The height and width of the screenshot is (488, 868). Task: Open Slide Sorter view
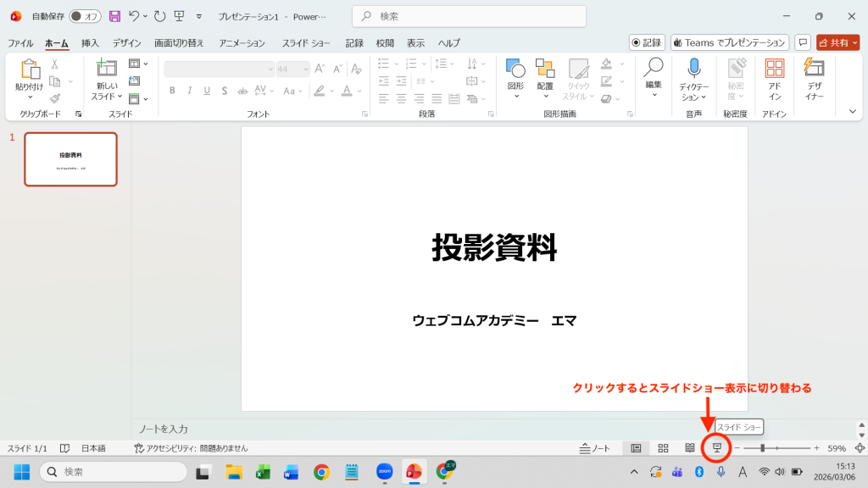coord(663,446)
